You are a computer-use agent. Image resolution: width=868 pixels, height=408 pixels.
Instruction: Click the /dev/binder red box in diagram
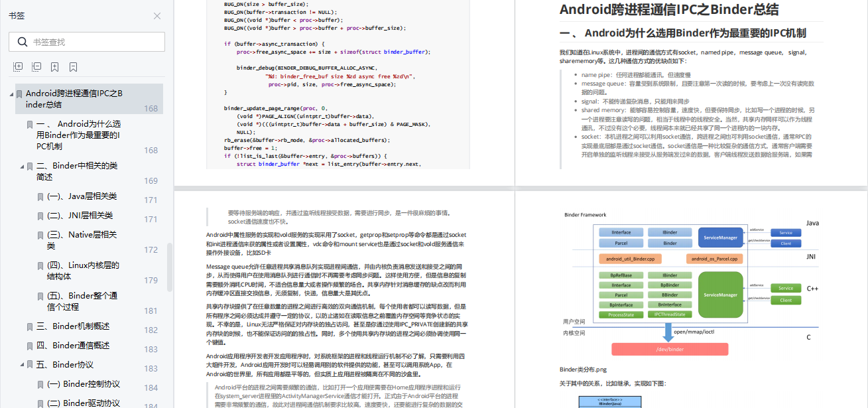tap(669, 349)
